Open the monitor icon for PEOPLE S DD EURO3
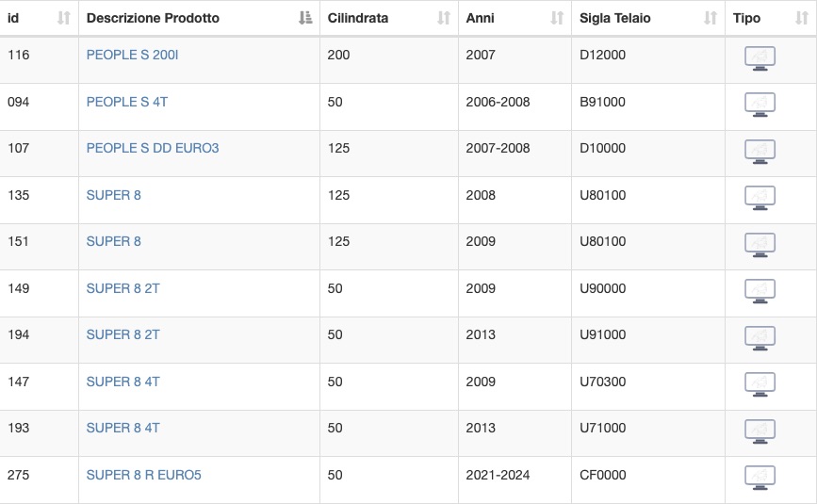The width and height of the screenshot is (817, 504). pyautogui.click(x=760, y=152)
